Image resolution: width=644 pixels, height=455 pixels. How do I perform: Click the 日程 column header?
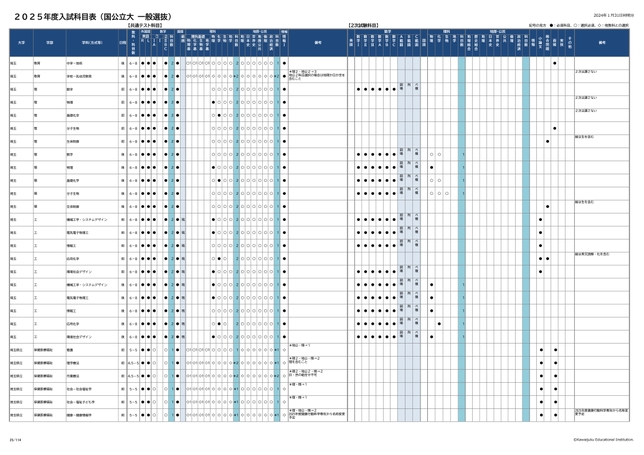click(122, 43)
